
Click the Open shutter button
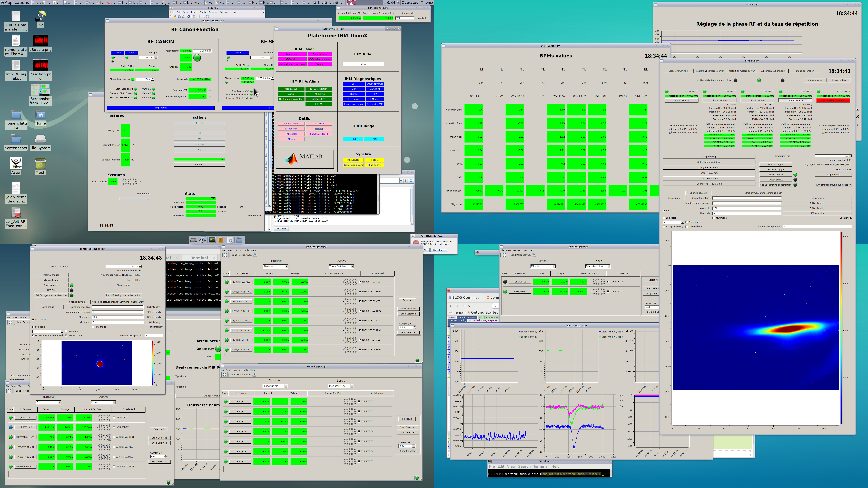coord(839,80)
